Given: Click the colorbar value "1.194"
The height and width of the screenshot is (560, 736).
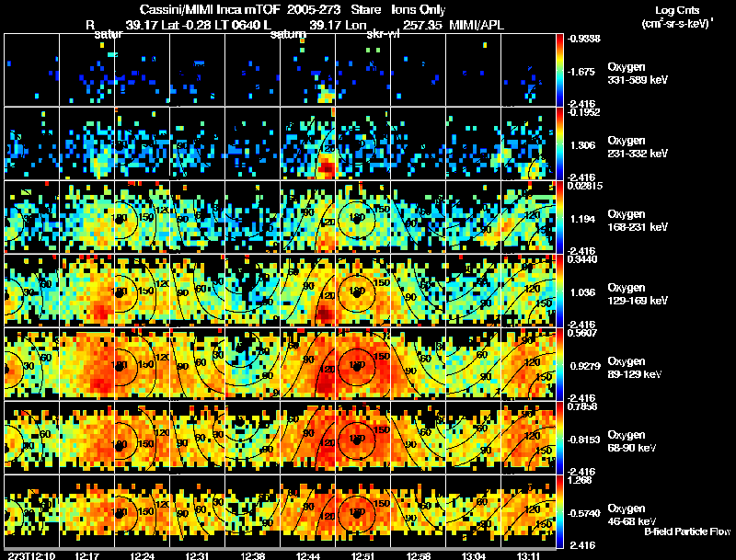Looking at the screenshot, I should coord(583,219).
